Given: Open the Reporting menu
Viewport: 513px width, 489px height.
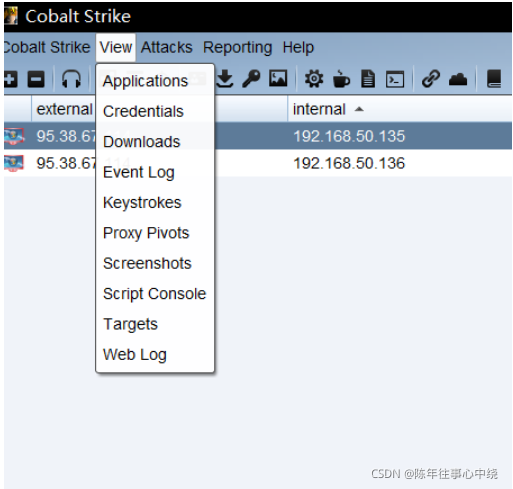Looking at the screenshot, I should 238,47.
